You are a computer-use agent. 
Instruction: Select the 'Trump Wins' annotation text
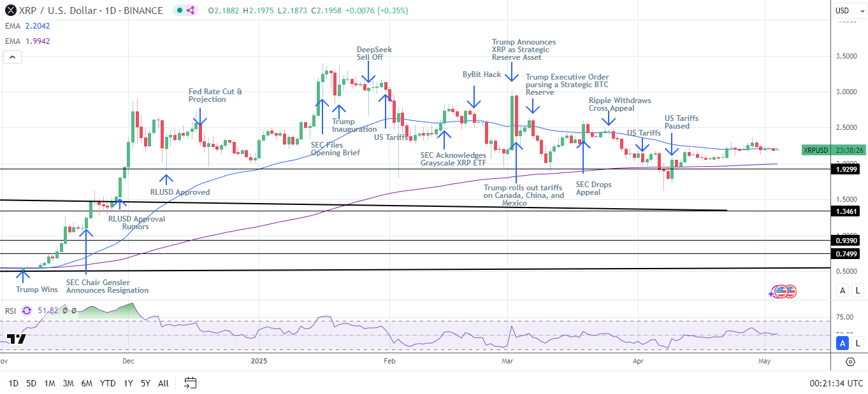pos(37,290)
